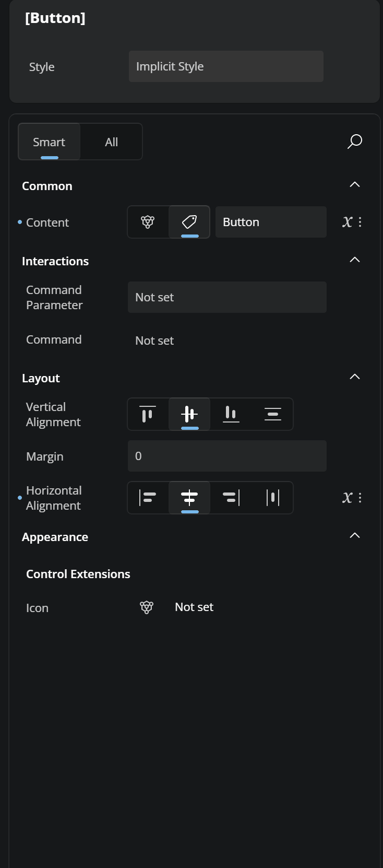Select the literal tag icon for Content
The image size is (383, 868).
(x=189, y=222)
